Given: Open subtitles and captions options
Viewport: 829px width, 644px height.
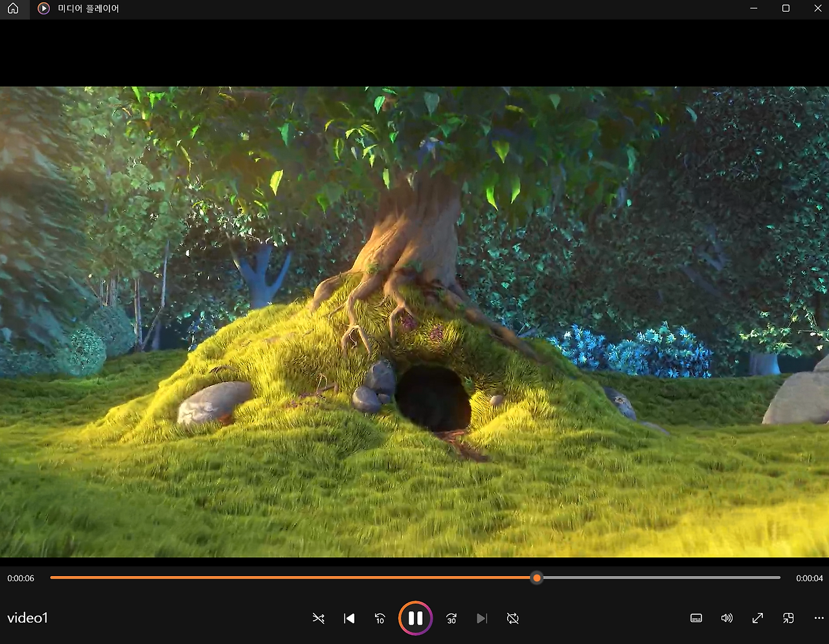Looking at the screenshot, I should point(696,618).
